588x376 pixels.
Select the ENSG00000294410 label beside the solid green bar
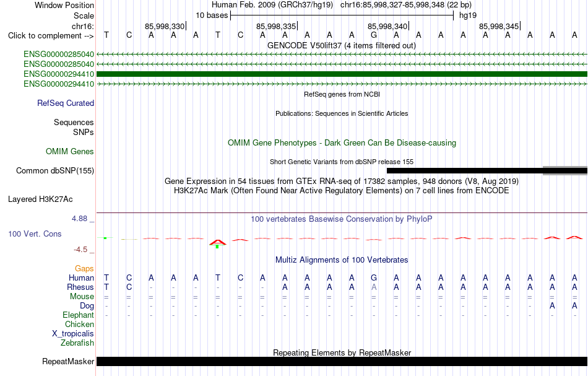[x=59, y=74]
